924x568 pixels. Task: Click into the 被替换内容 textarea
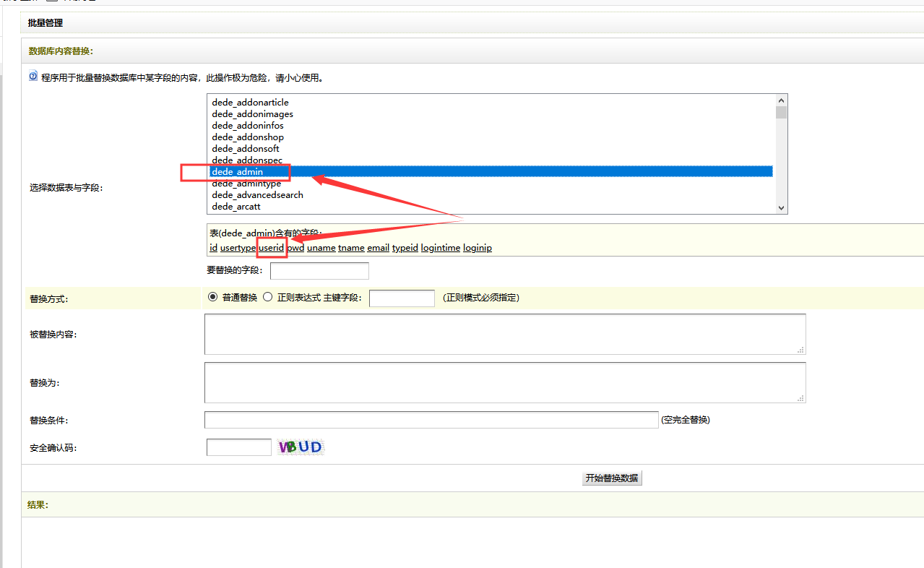[505, 334]
